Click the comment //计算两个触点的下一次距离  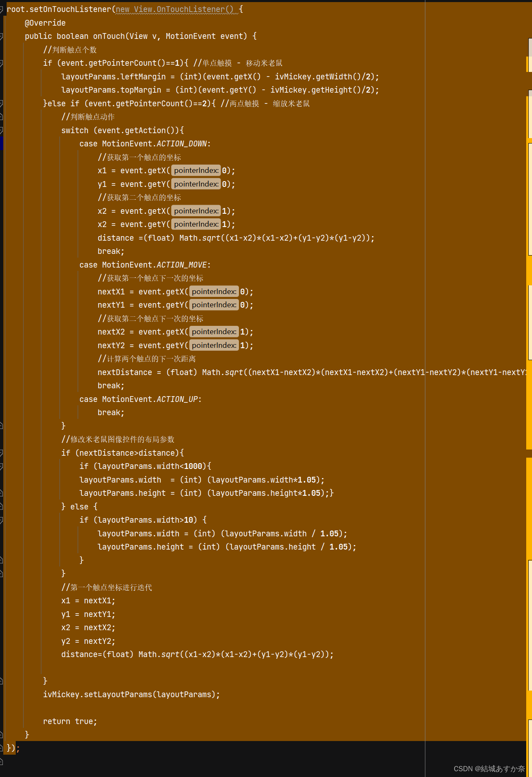pyautogui.click(x=147, y=359)
